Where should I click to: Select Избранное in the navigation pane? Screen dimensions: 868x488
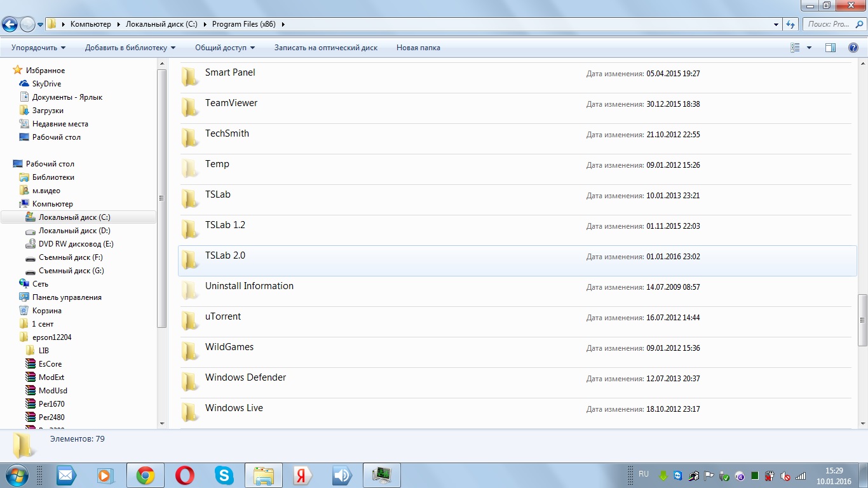point(45,71)
